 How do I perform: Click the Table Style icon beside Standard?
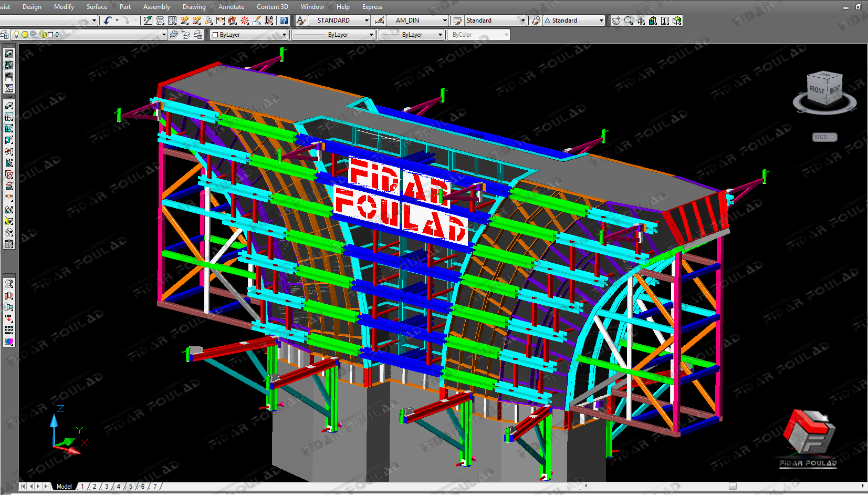[x=457, y=20]
